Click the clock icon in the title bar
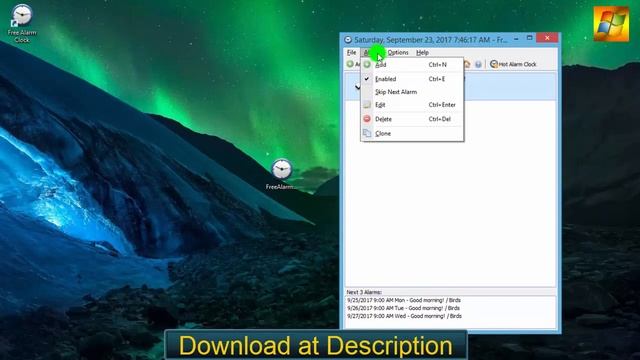The image size is (640, 360). (348, 40)
